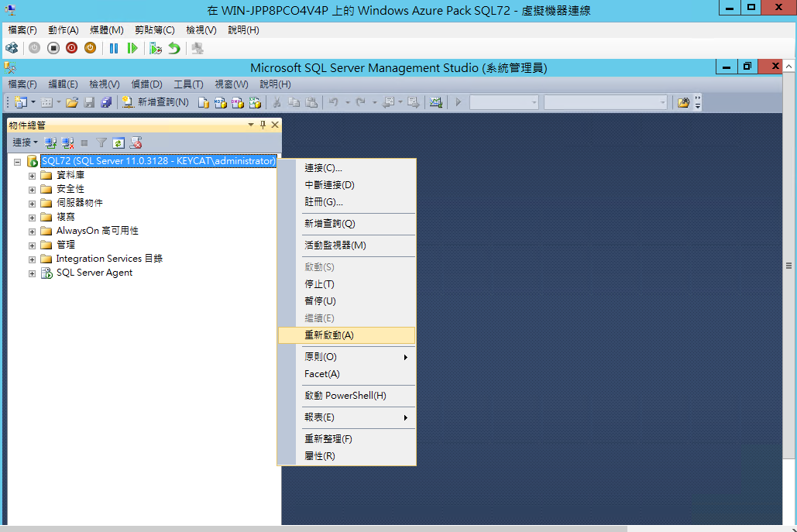Choose 中斷連接(D) in context menu
The height and width of the screenshot is (532, 797).
pyautogui.click(x=347, y=185)
